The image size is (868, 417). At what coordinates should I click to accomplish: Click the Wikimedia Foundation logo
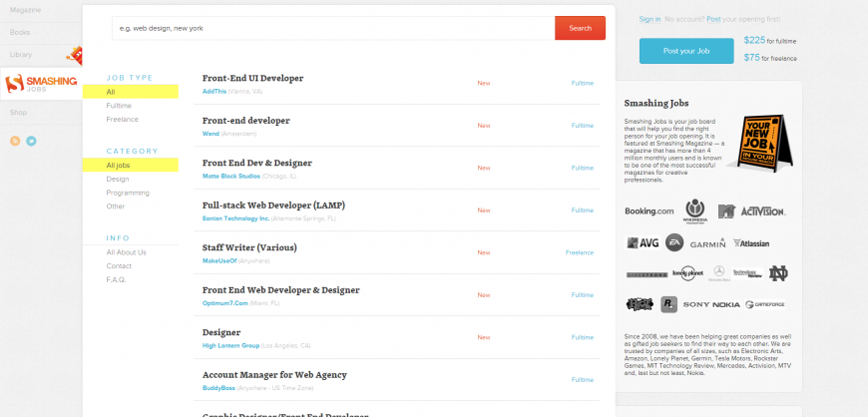(x=694, y=210)
